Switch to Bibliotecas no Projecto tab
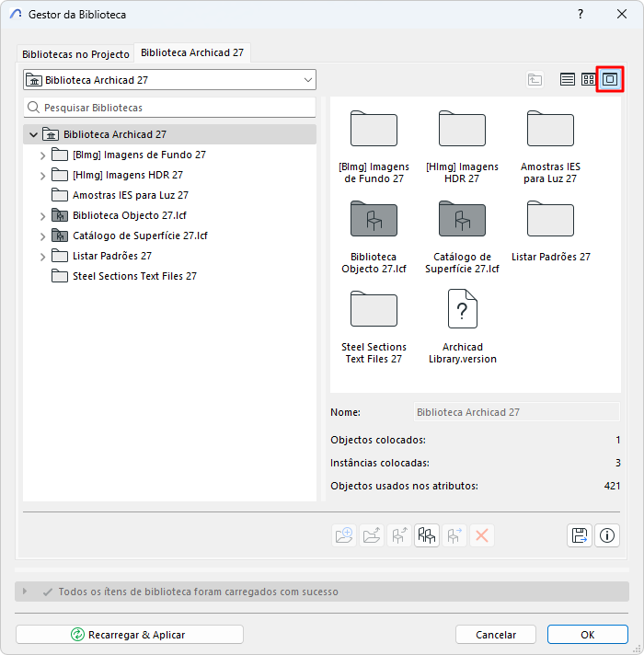Viewport: 644px width, 655px height. point(75,54)
